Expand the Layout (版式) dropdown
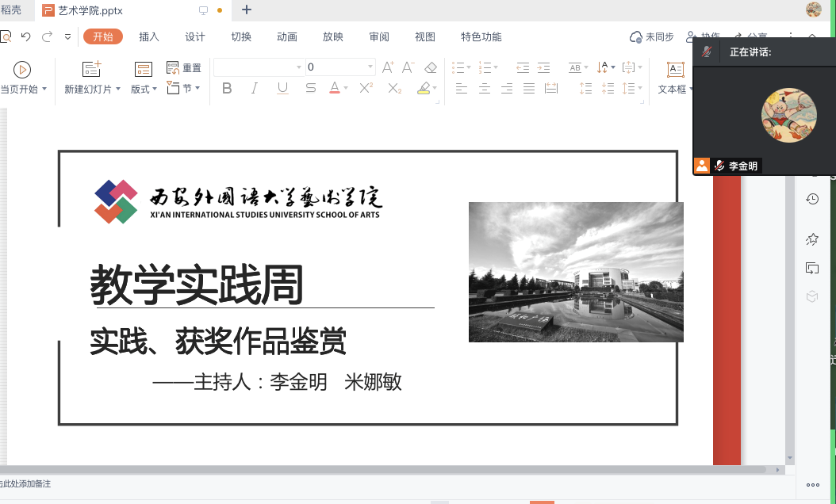 pos(144,90)
